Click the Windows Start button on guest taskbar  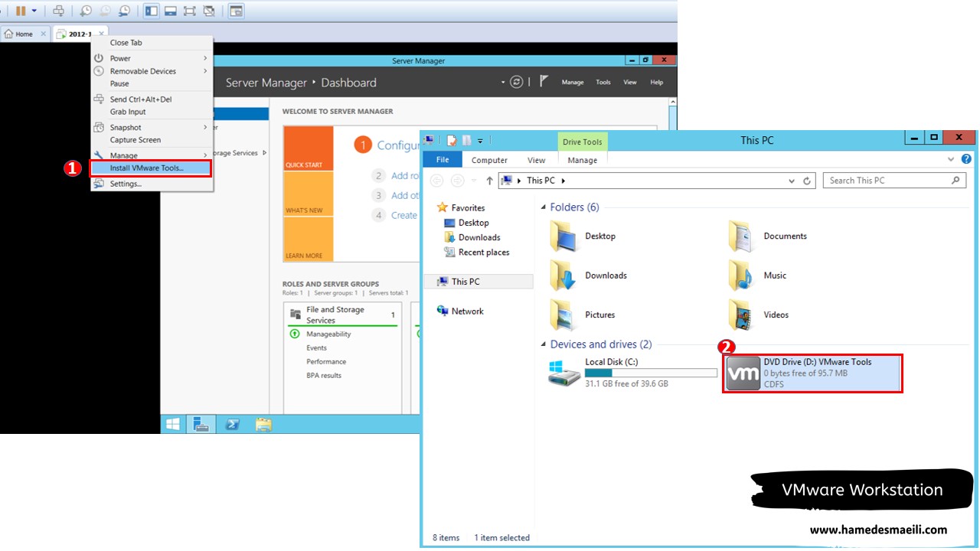tap(173, 424)
